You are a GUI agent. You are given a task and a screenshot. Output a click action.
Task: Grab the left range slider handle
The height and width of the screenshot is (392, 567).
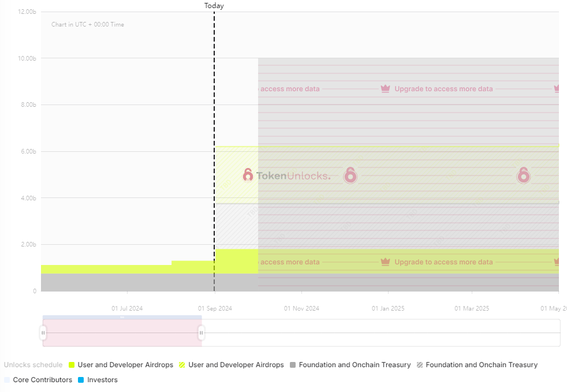tap(43, 333)
